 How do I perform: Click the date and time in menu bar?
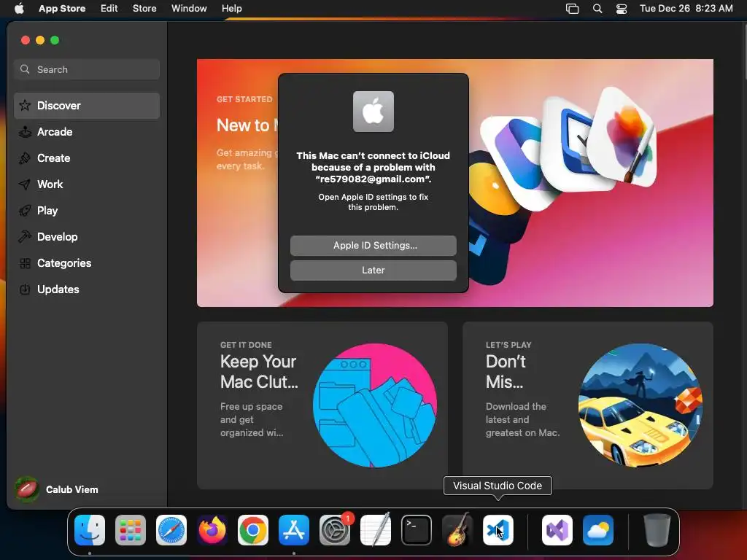pyautogui.click(x=686, y=9)
